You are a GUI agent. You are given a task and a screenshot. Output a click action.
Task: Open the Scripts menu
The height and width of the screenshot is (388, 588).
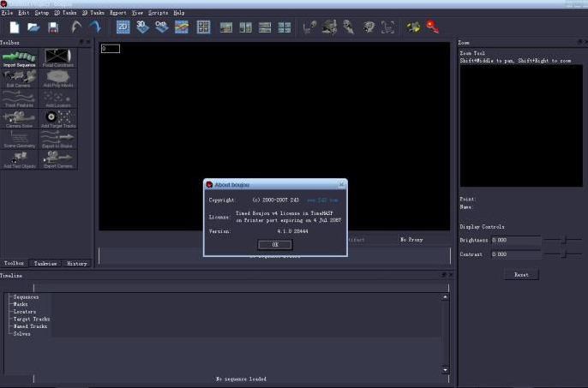coord(158,13)
